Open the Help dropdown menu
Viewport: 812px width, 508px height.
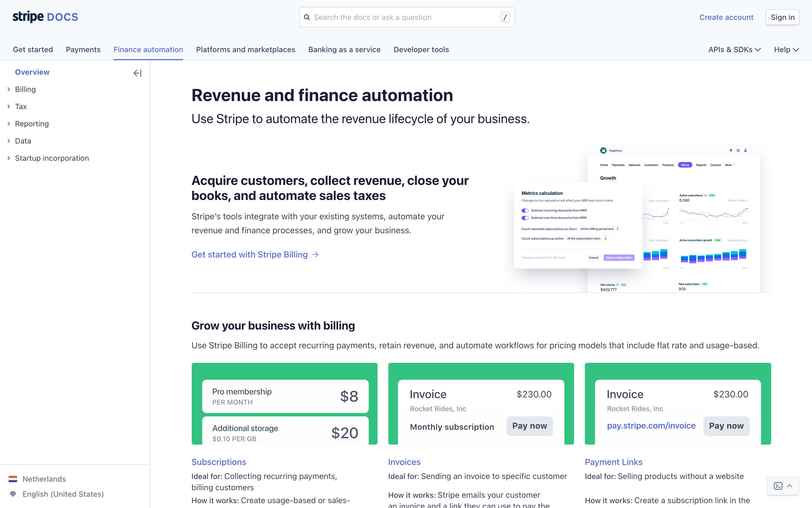pyautogui.click(x=786, y=49)
